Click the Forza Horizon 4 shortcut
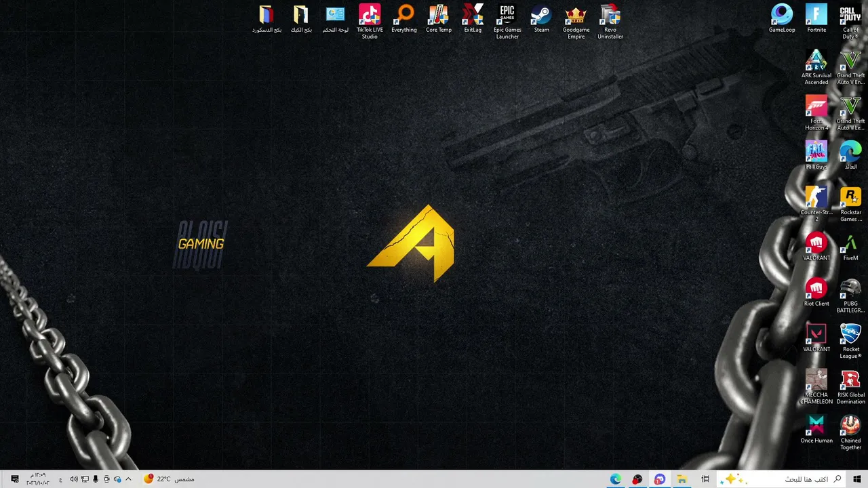Viewport: 868px width, 488px height. (816, 113)
